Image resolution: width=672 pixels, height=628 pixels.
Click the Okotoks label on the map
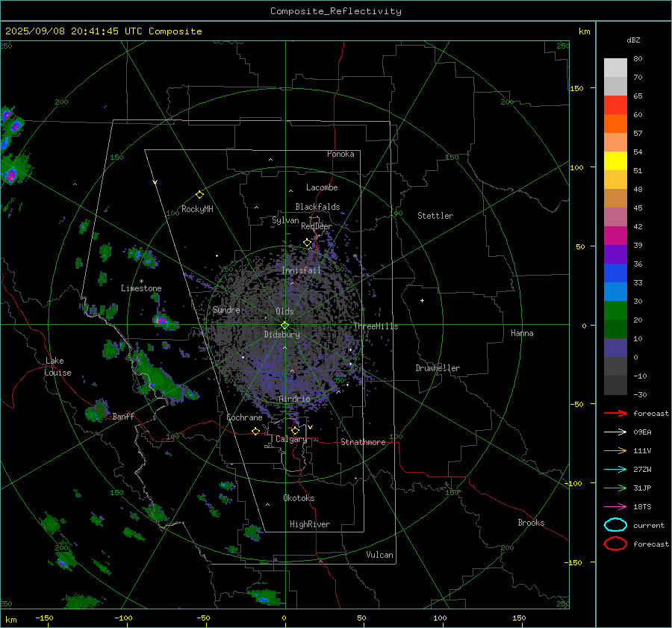point(299,498)
